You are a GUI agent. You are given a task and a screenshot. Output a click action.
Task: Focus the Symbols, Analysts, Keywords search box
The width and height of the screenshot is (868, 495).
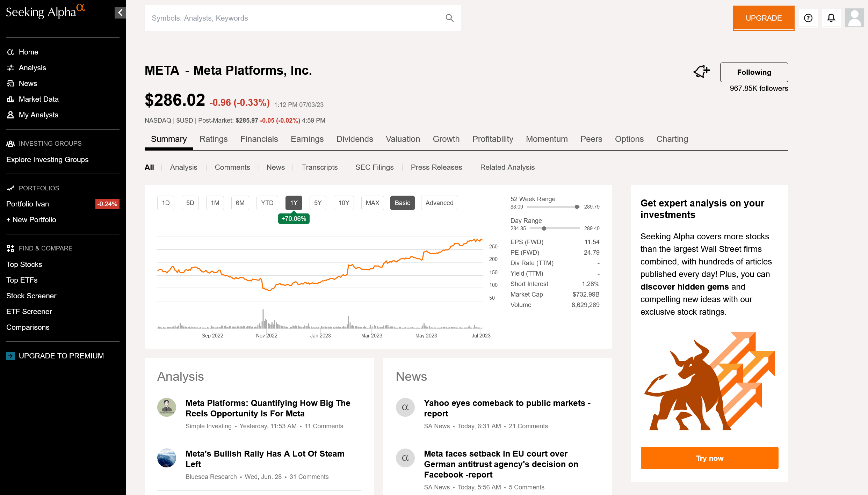click(x=294, y=18)
